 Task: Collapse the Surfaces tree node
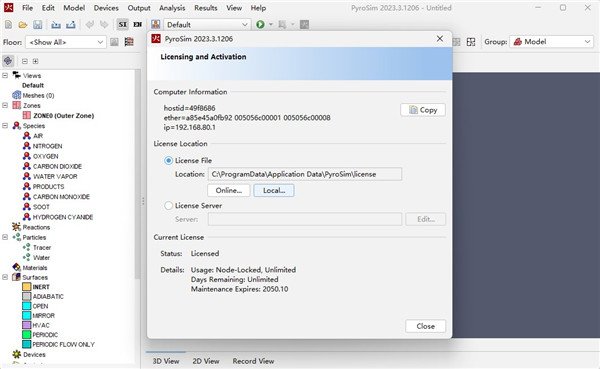[5, 277]
